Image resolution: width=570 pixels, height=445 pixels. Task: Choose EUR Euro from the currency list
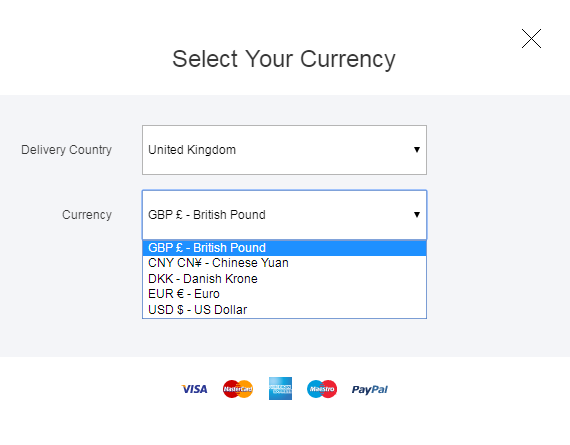(x=284, y=294)
